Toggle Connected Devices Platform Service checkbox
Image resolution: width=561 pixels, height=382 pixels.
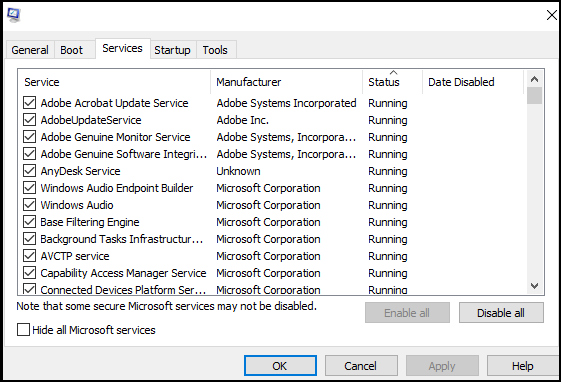[29, 289]
